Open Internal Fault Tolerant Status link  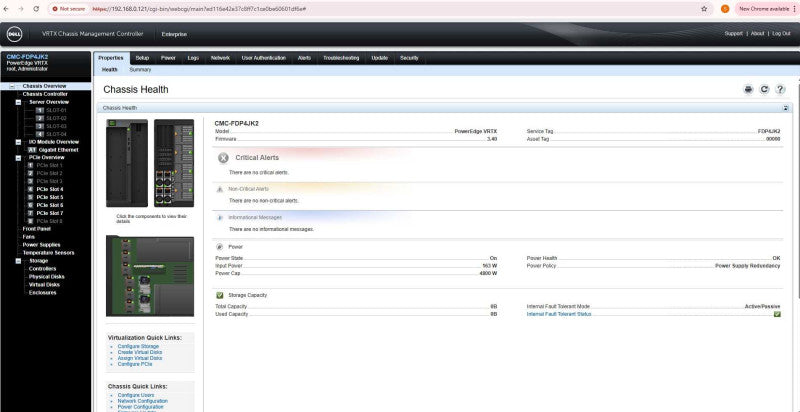[x=559, y=315]
